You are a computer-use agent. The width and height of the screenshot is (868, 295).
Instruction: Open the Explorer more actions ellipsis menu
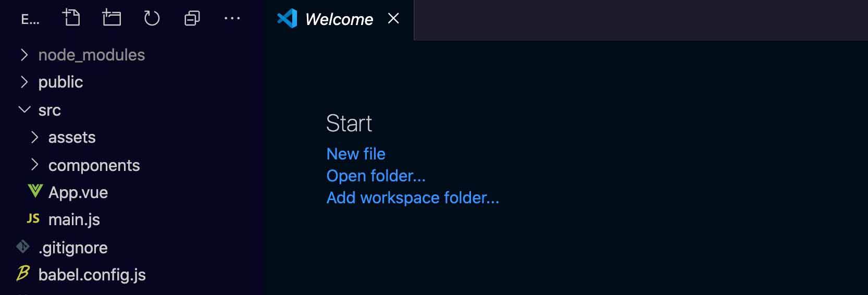click(232, 19)
